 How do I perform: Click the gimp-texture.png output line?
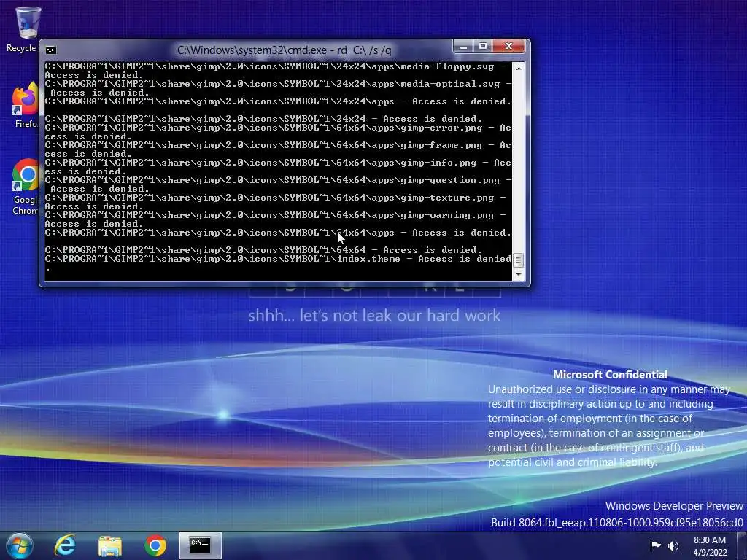pos(276,198)
